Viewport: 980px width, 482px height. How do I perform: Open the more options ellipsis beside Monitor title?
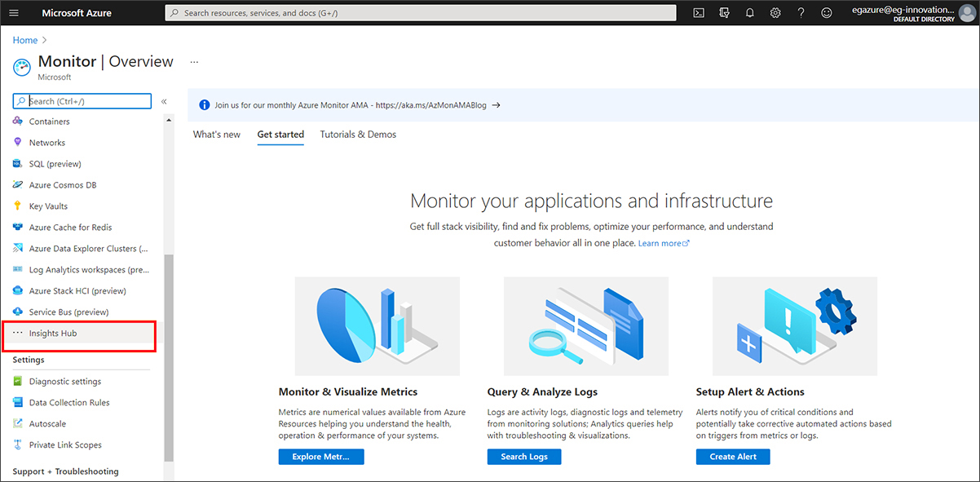tap(194, 61)
